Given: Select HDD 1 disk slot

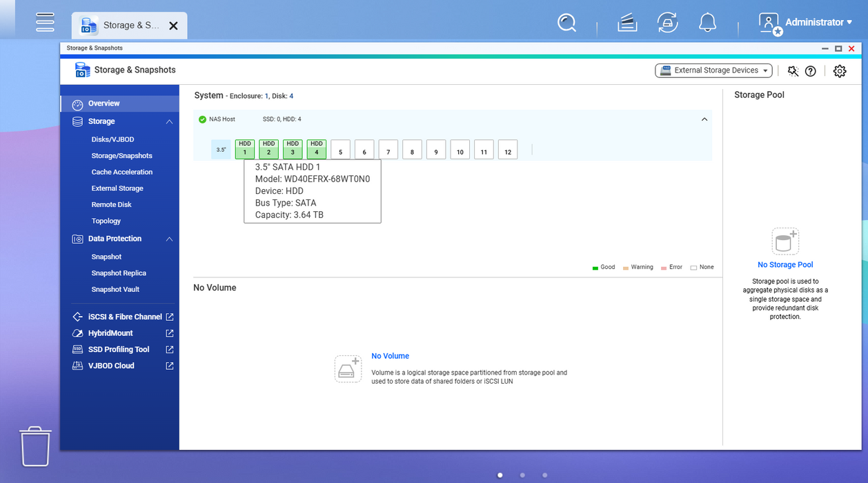Looking at the screenshot, I should [x=245, y=149].
